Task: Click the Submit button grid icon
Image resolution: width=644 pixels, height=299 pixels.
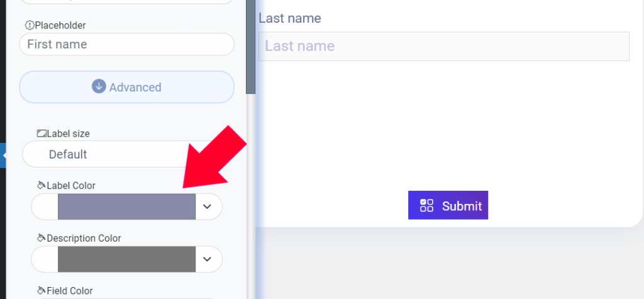Action: 427,205
